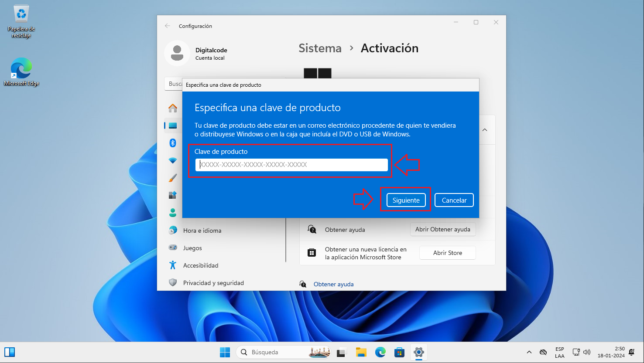Show hidden icons chevron in system tray
This screenshot has height=363, width=644.
pyautogui.click(x=529, y=352)
